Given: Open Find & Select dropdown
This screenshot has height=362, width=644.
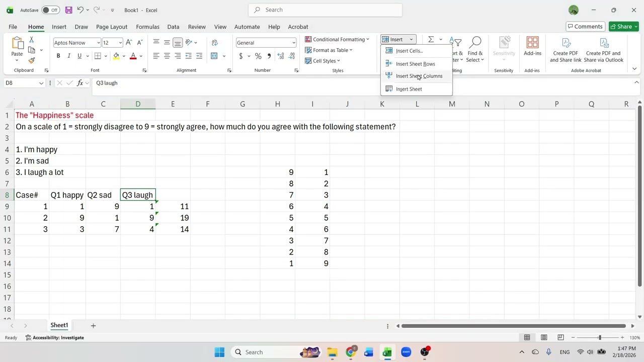Looking at the screenshot, I should [x=475, y=50].
